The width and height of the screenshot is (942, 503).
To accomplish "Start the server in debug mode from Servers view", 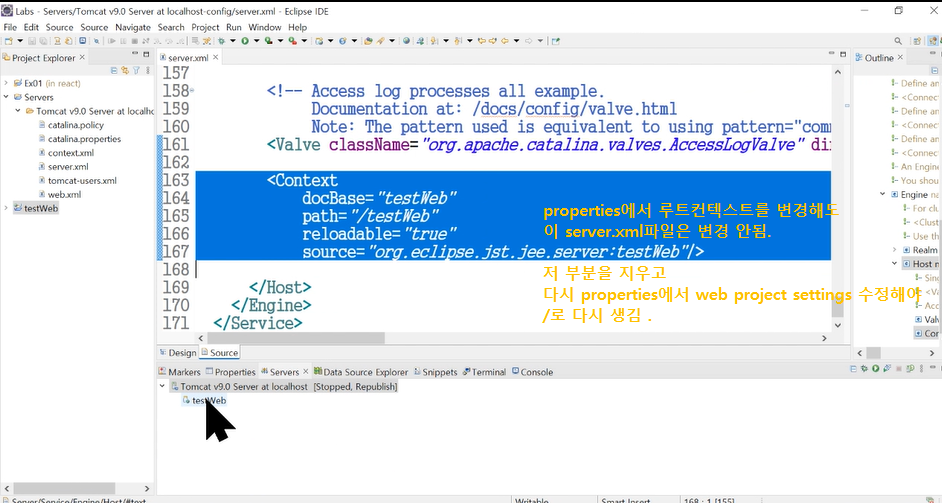I will click(865, 368).
